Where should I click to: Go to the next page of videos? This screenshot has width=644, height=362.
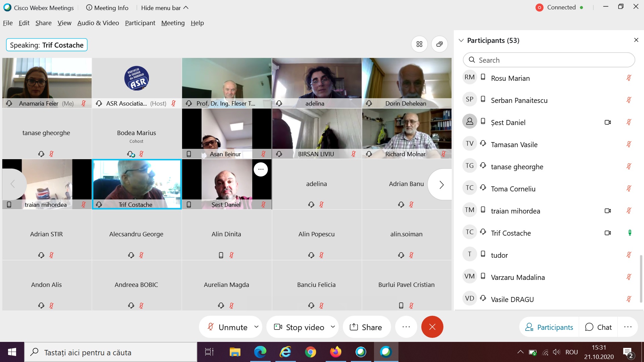441,185
